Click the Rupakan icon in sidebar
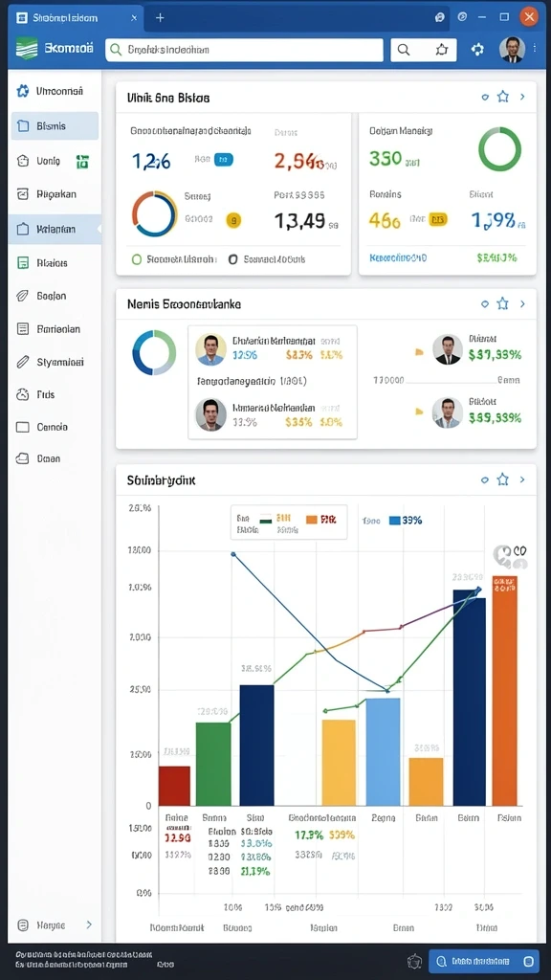The image size is (551, 980). [x=23, y=194]
